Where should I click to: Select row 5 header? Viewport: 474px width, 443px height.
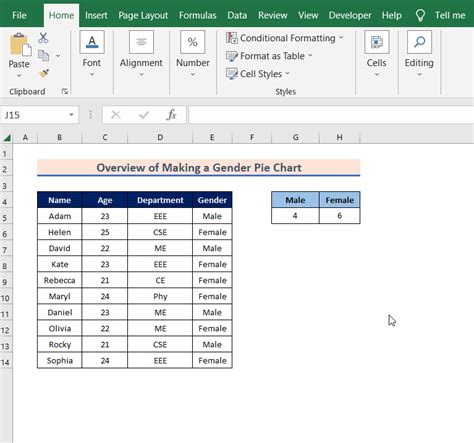(6, 217)
